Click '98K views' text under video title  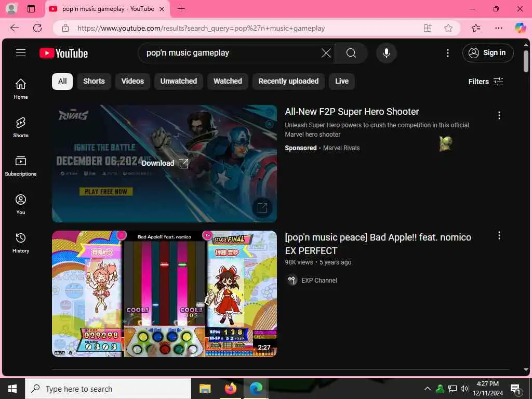[x=299, y=262]
